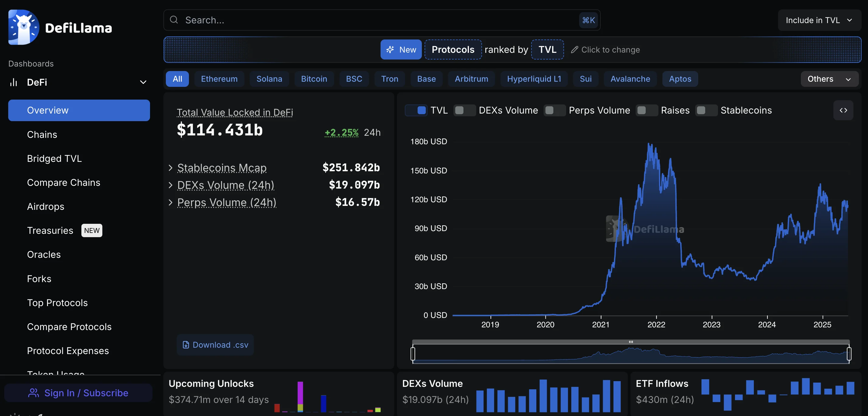
Task: Click the search magnifier icon
Action: pyautogui.click(x=174, y=20)
